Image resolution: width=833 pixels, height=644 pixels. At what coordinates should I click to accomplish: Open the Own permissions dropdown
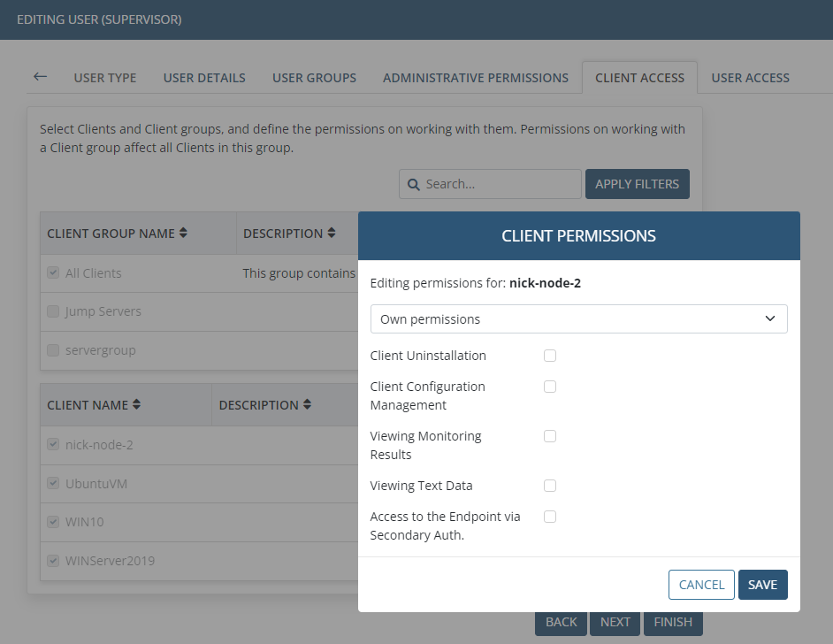tap(578, 318)
